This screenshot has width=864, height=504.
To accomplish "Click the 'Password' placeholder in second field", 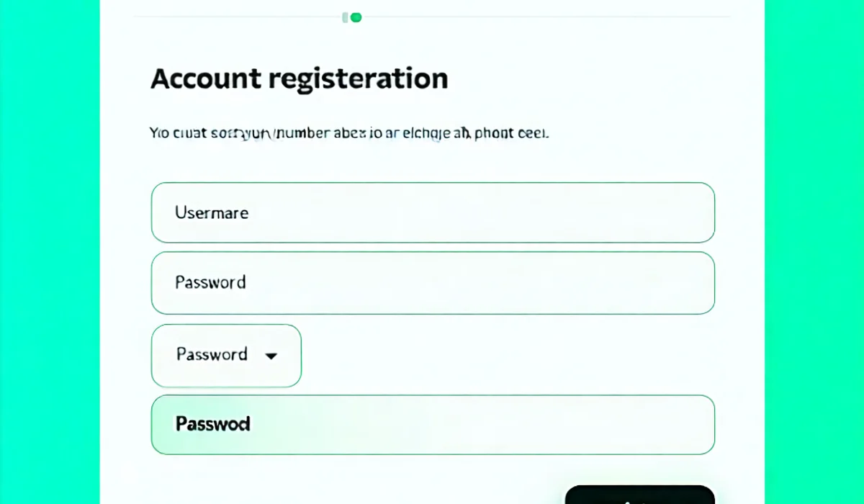I will coord(210,282).
